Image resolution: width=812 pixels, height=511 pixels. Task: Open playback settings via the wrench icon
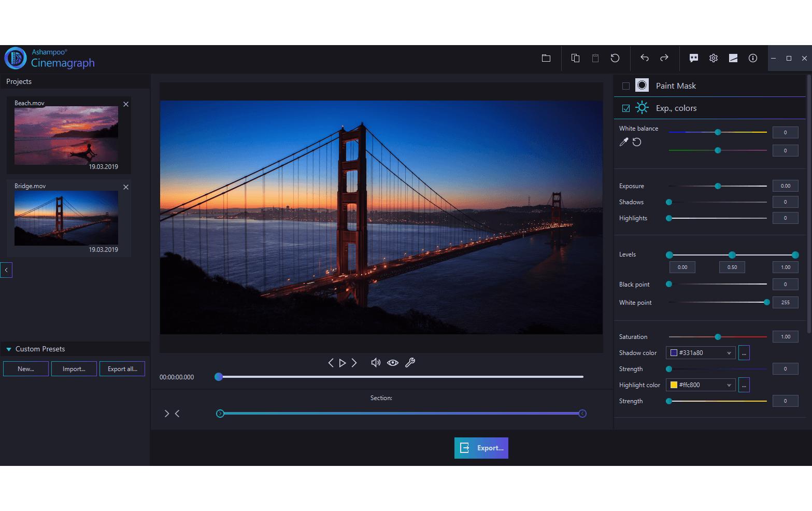(x=410, y=362)
